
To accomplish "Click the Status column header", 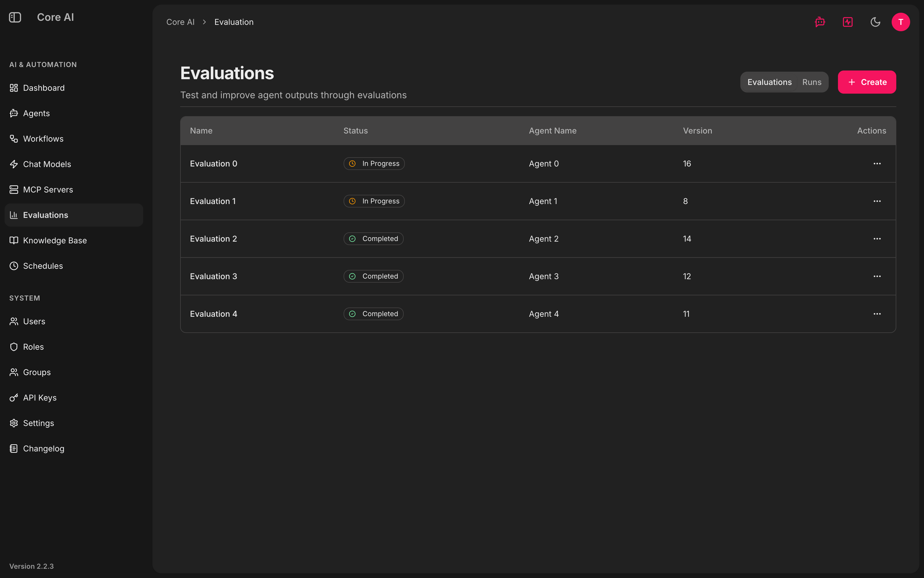I will 355,131.
